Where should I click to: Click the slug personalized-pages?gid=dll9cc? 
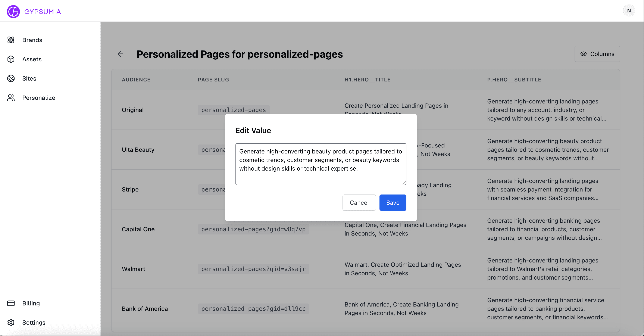tap(253, 309)
